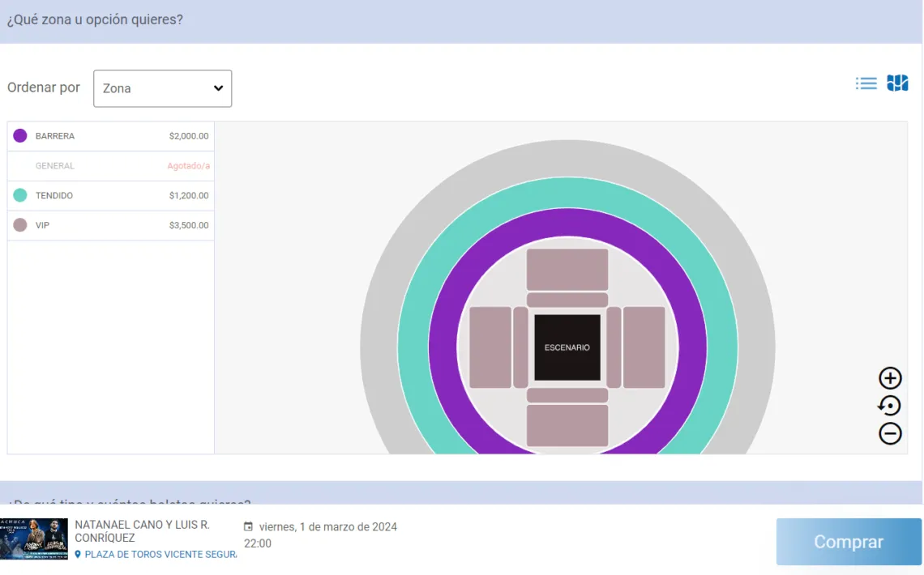
Task: Zoom out of the seating map
Action: click(890, 434)
